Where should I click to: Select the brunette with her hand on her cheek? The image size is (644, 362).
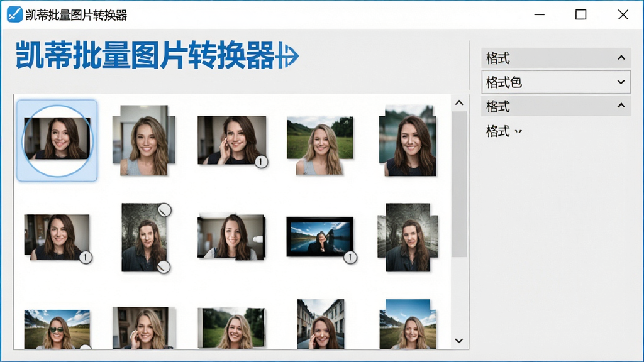pos(232,140)
